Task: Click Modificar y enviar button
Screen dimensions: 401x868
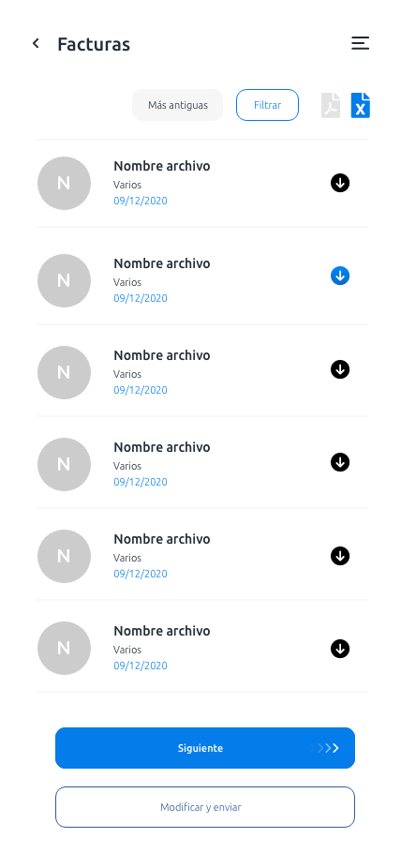Action: pyautogui.click(x=205, y=807)
